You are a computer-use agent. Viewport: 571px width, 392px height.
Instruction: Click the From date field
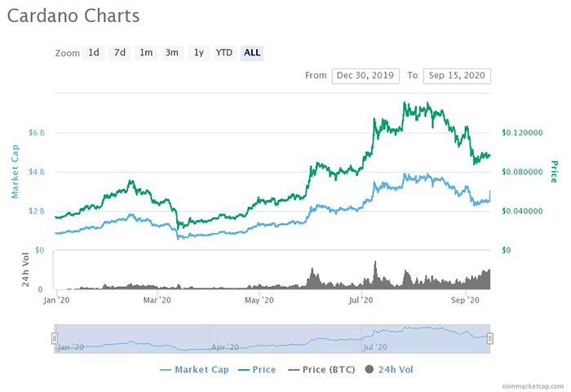[x=365, y=76]
